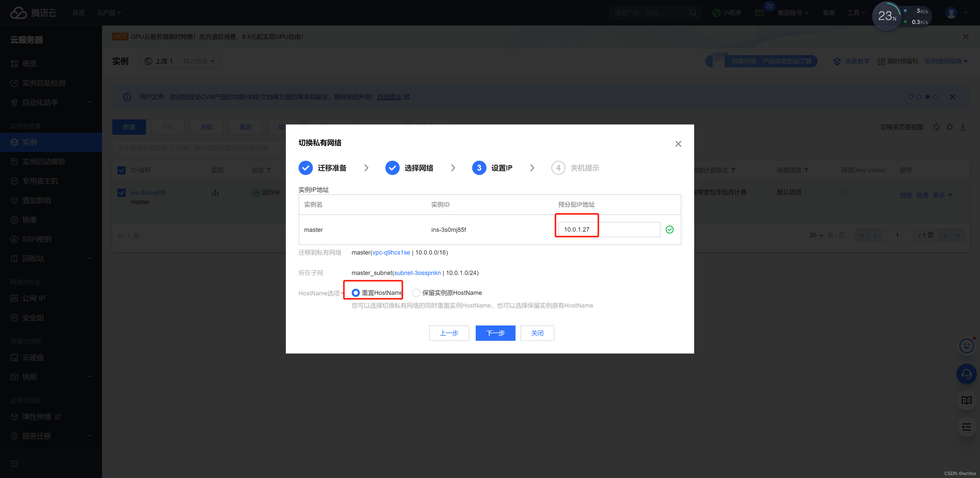Switch to third banner carousel dot
The image size is (980, 478).
927,97
